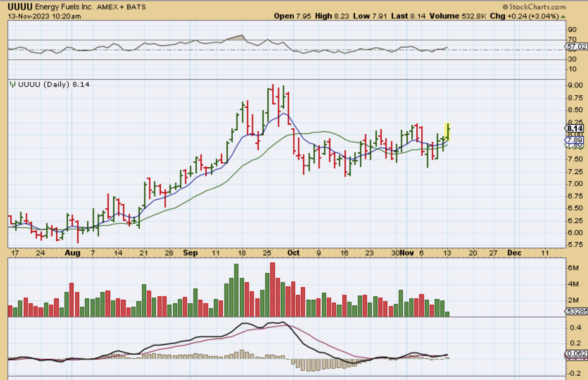Click the Oct label on date axis
Image resolution: width=588 pixels, height=380 pixels.
click(x=293, y=253)
